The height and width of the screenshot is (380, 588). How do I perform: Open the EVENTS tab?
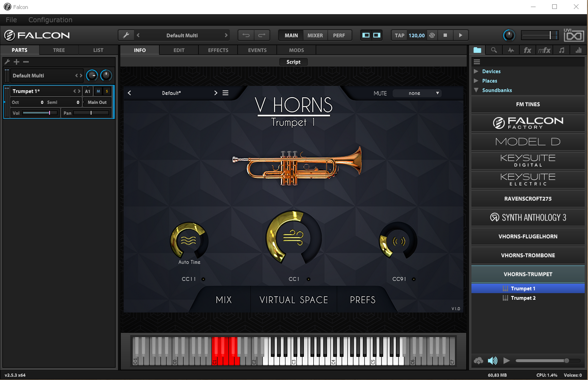click(x=257, y=50)
